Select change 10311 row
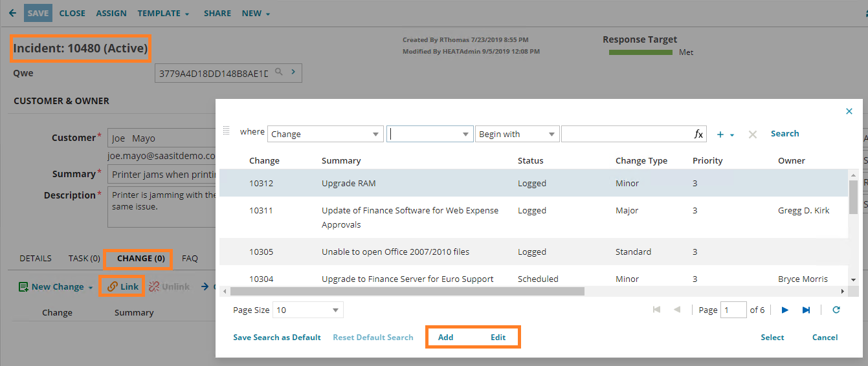Screen dimensions: 868x366 pyautogui.click(x=410, y=217)
